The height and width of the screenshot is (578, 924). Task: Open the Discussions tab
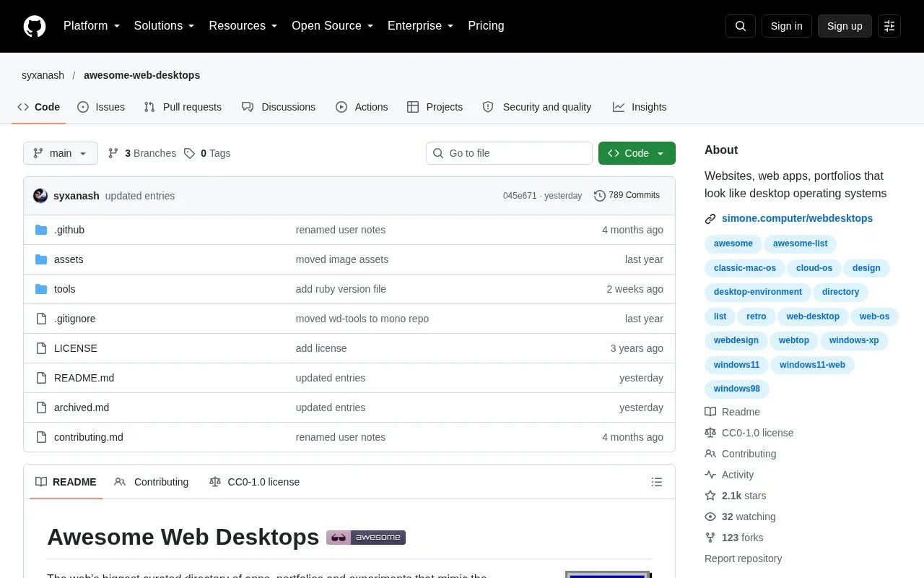pos(279,107)
